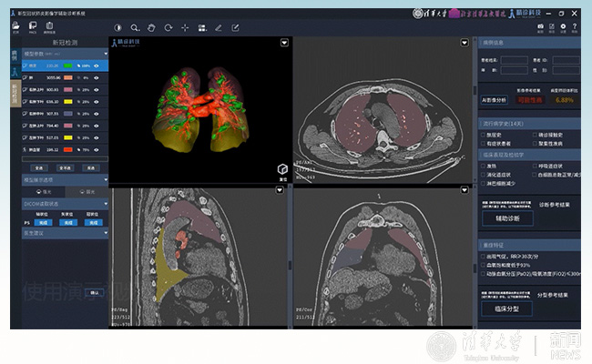The image size is (592, 364).
Task: Select the zoom magnifier tool
Action: 135,28
